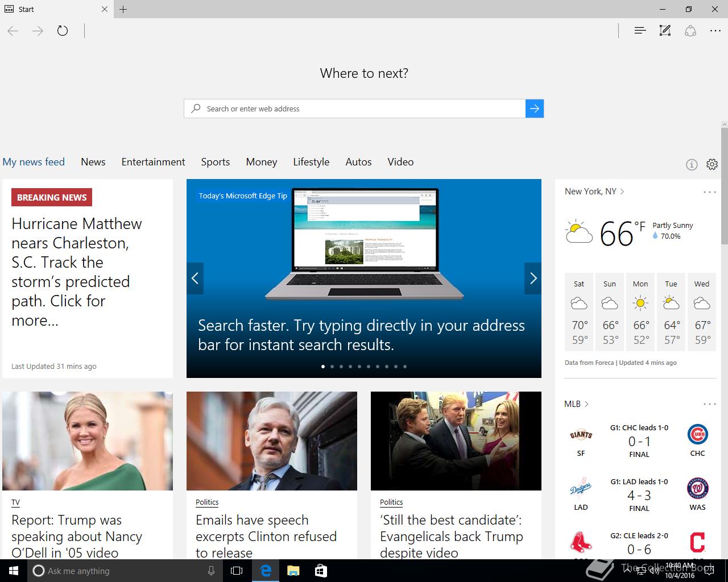Click the Forward navigation arrow
This screenshot has height=582, width=728.
click(x=38, y=31)
